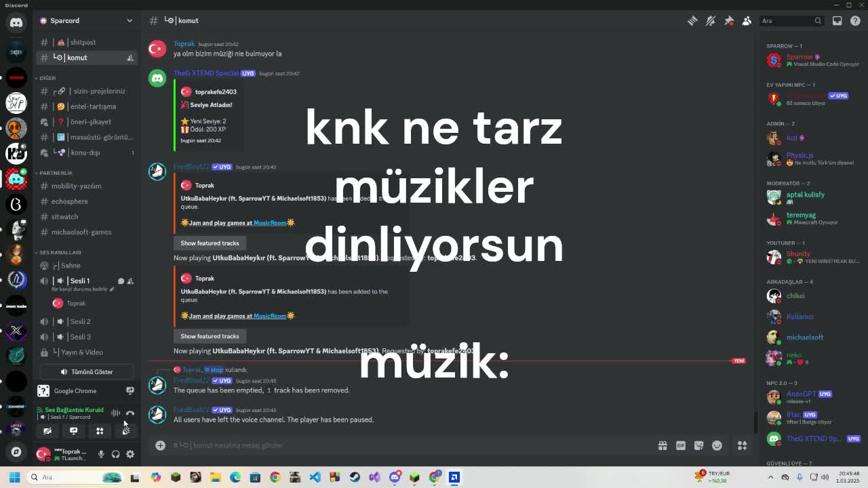Open user settings via the gear icon
The width and height of the screenshot is (868, 488).
click(x=132, y=454)
